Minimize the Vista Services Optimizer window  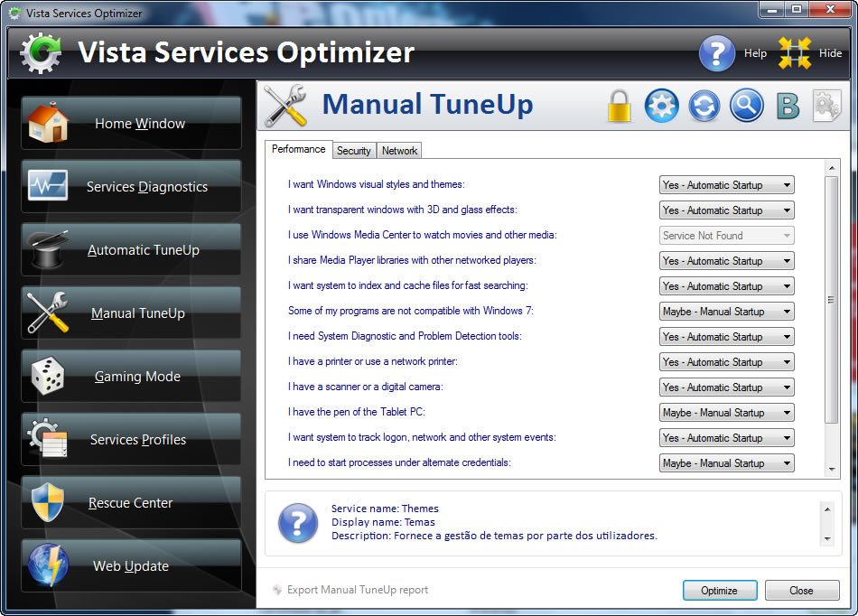(x=772, y=9)
